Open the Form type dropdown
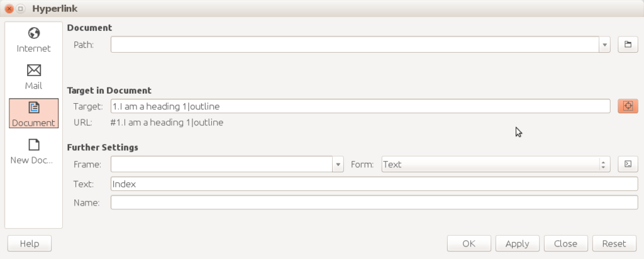Screen dimensions: 644x259 (x=604, y=165)
